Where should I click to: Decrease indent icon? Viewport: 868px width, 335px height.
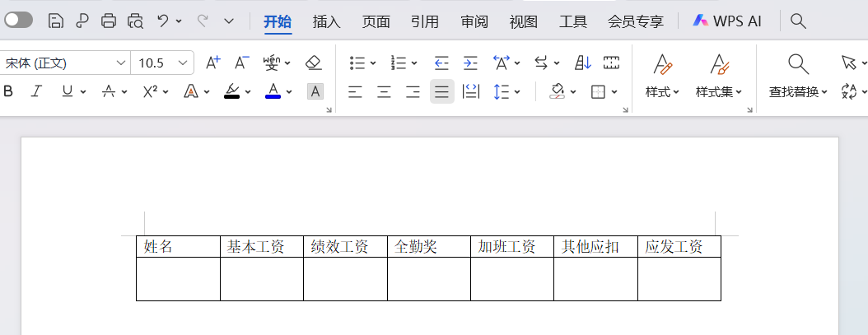point(441,63)
